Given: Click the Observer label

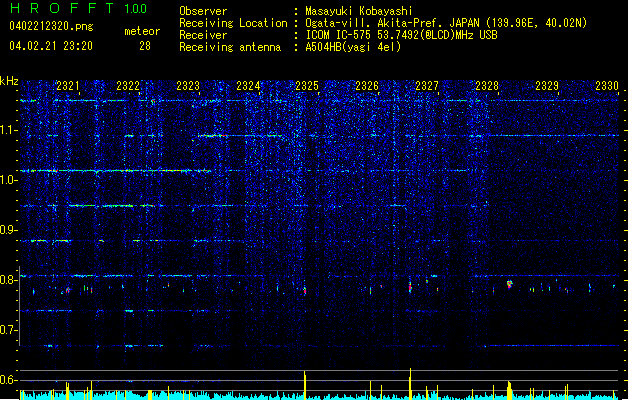Looking at the screenshot, I should [x=203, y=11].
